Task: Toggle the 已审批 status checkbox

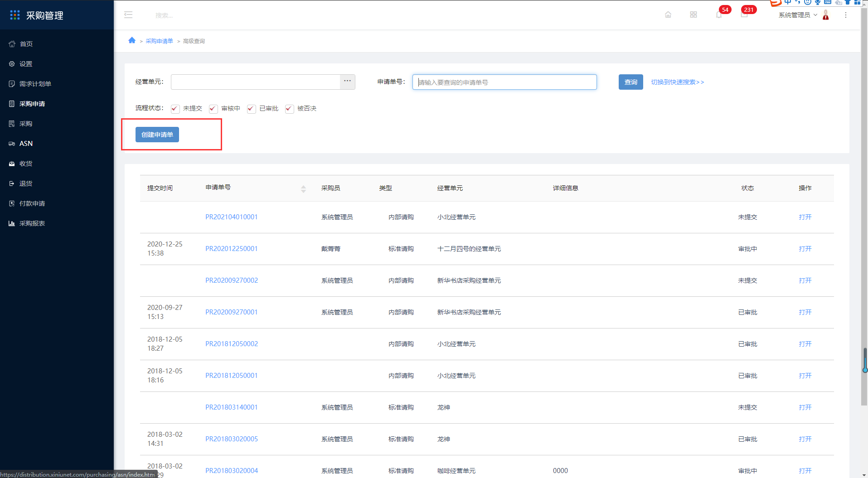Action: [251, 109]
